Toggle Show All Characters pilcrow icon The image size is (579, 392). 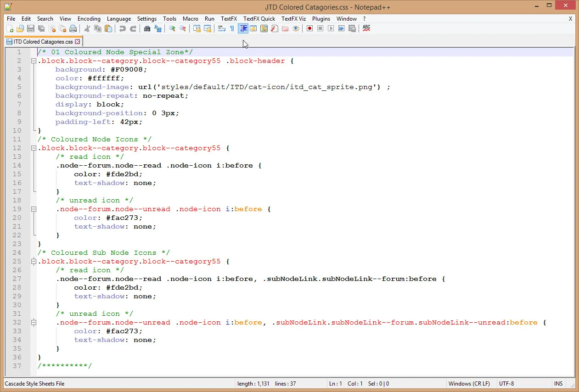tap(232, 28)
